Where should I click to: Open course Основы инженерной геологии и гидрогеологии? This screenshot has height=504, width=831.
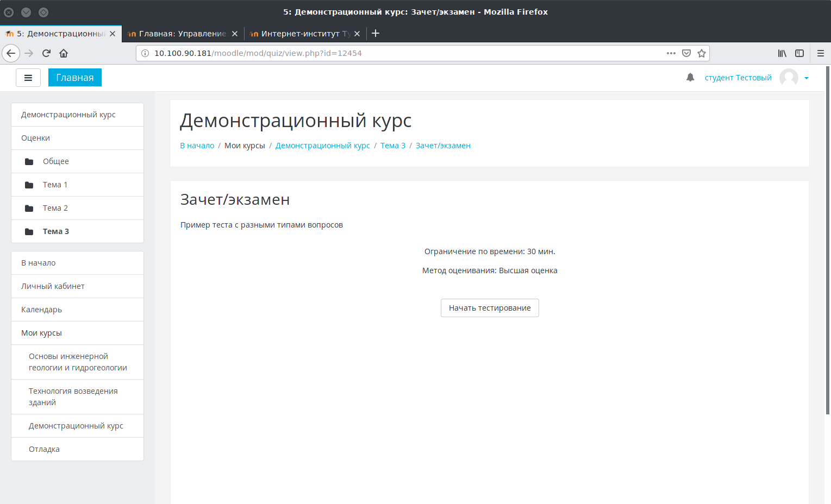(x=77, y=362)
